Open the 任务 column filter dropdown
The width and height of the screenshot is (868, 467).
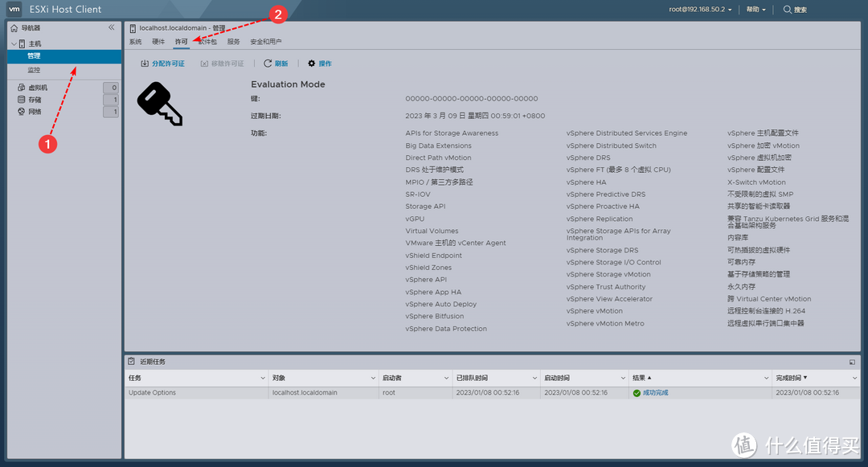[x=262, y=377]
